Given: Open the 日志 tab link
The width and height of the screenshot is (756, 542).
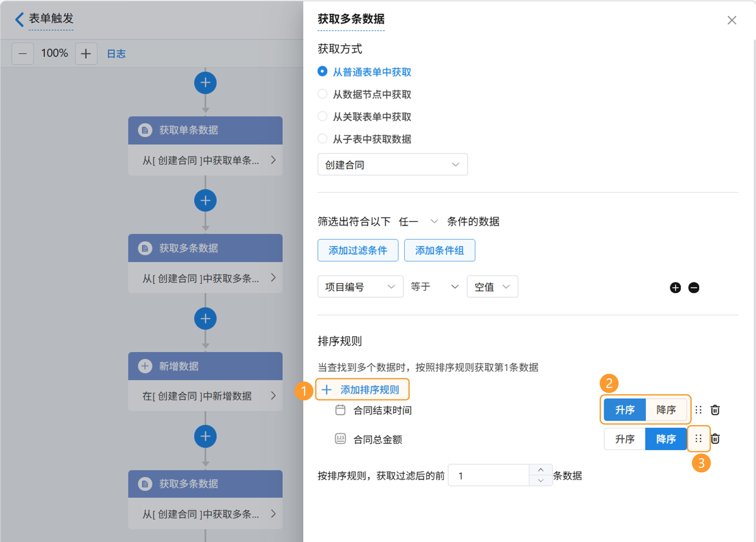Looking at the screenshot, I should (116, 54).
